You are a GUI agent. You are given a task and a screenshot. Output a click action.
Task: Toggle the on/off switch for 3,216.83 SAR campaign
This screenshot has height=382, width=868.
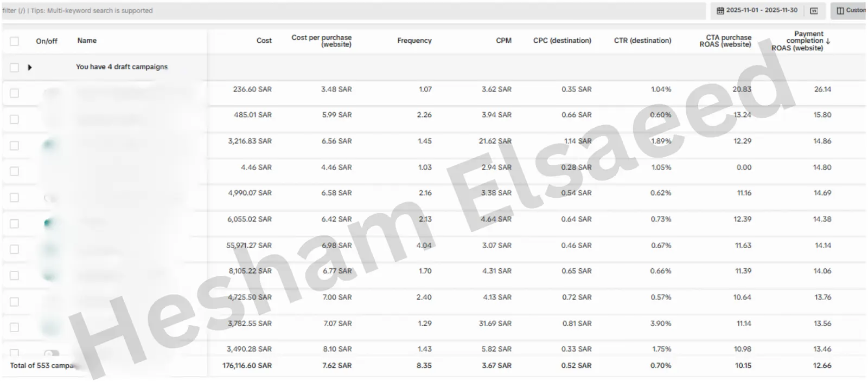(50, 145)
